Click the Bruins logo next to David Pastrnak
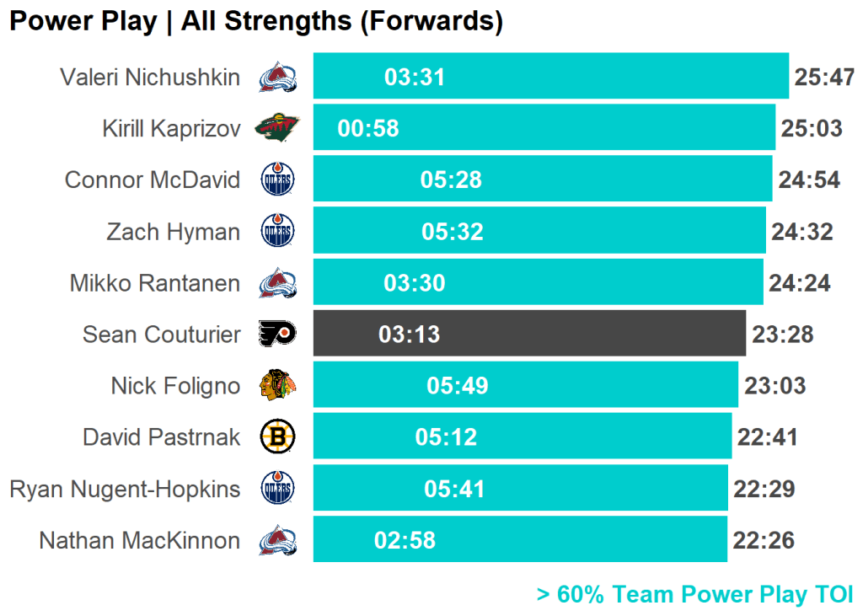Image resolution: width=863 pixels, height=616 pixels. pyautogui.click(x=277, y=437)
